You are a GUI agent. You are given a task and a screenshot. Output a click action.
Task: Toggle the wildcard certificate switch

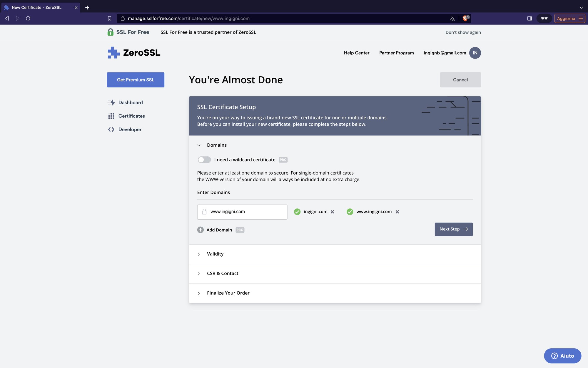point(204,160)
